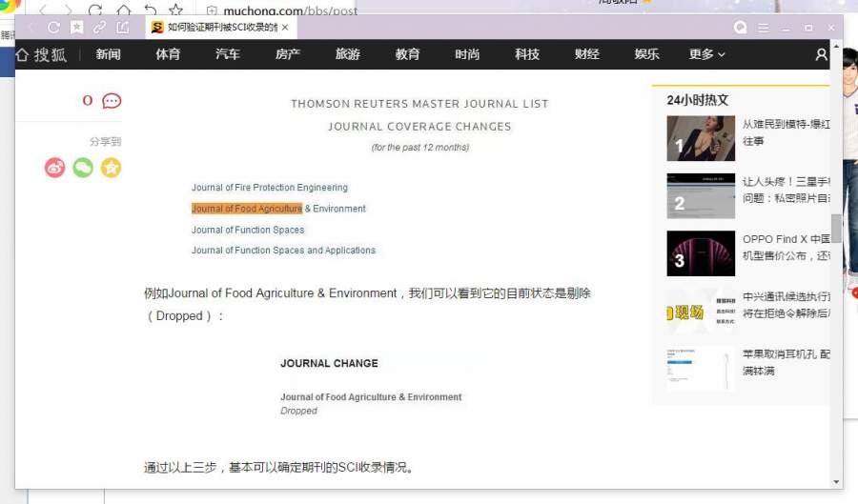
Task: Open headline 苹果取消耳机孔
Action: (786, 362)
